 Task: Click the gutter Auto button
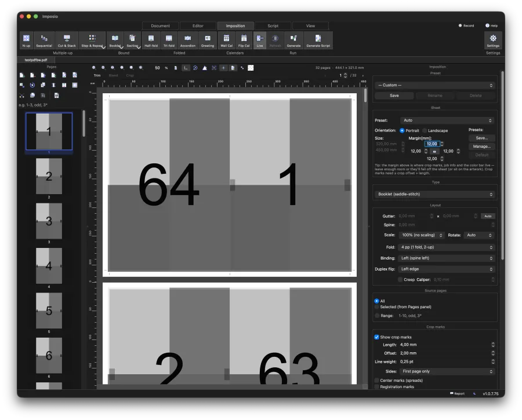(488, 216)
